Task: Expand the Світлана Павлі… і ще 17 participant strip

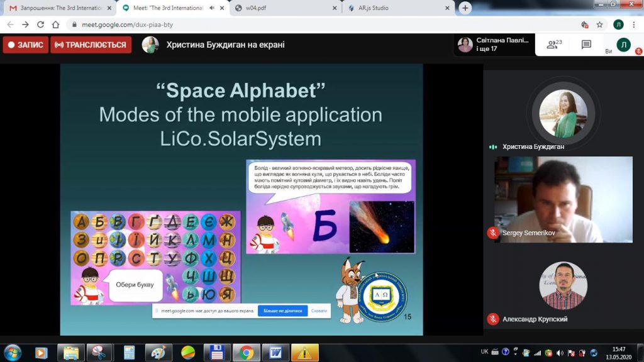Action: pyautogui.click(x=495, y=45)
